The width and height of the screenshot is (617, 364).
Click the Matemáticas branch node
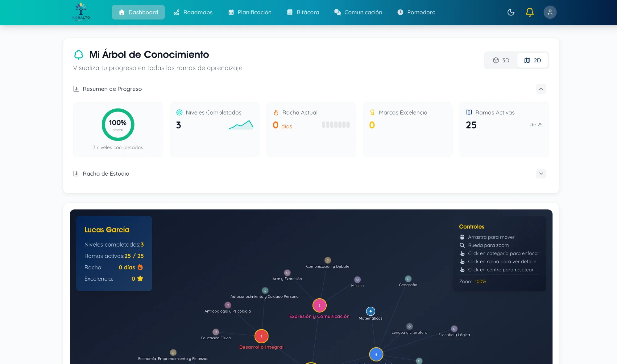(x=371, y=311)
